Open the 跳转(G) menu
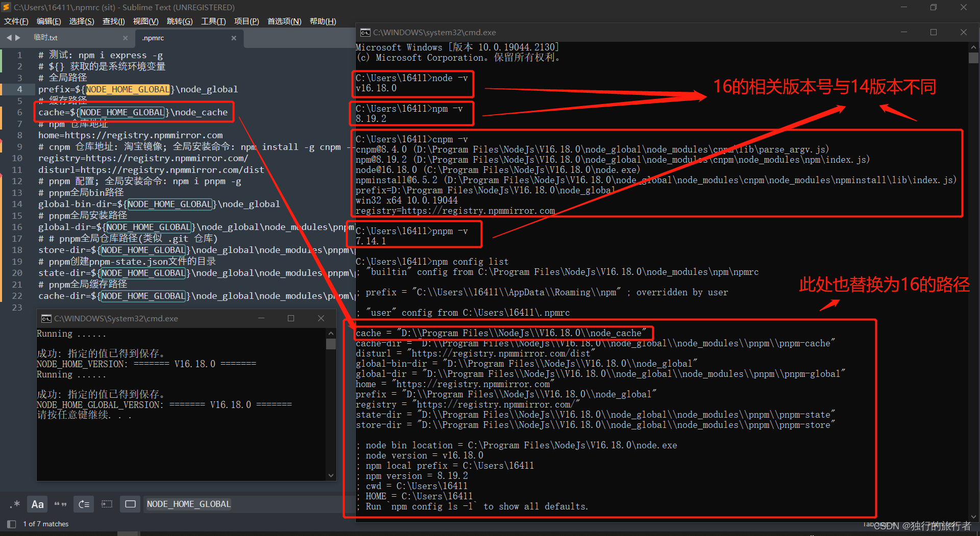 (x=180, y=21)
